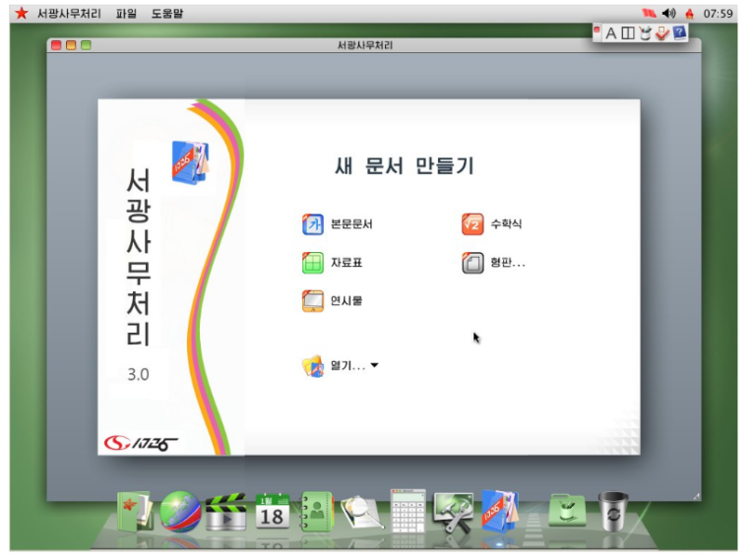
Task: Click the volume speaker icon
Action: [668, 14]
